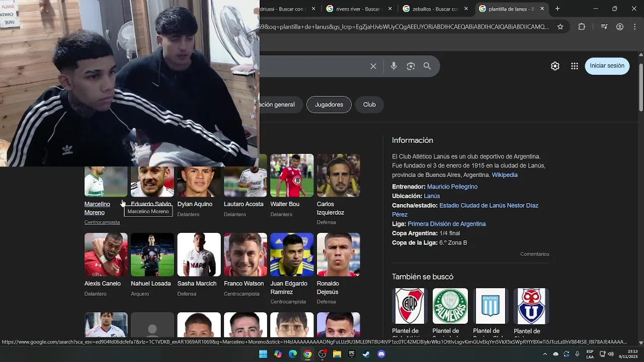Open a new Chrome tab
Image resolution: width=644 pixels, height=362 pixels.
[x=557, y=9]
